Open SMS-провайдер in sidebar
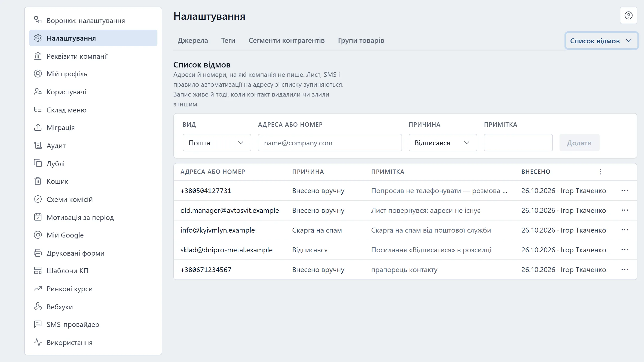Viewport: 644px width, 362px height. pyautogui.click(x=93, y=324)
